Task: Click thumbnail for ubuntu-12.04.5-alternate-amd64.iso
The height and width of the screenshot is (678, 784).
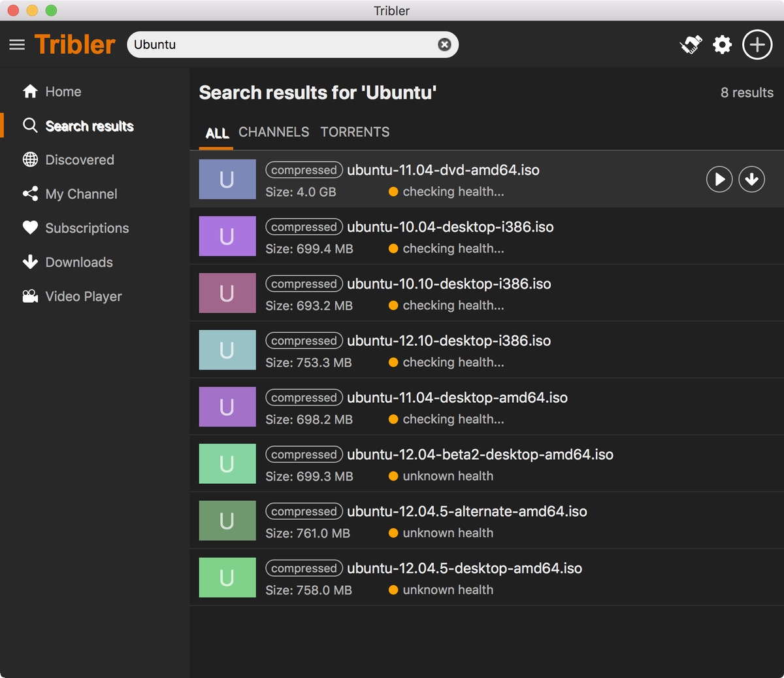Action: (227, 520)
